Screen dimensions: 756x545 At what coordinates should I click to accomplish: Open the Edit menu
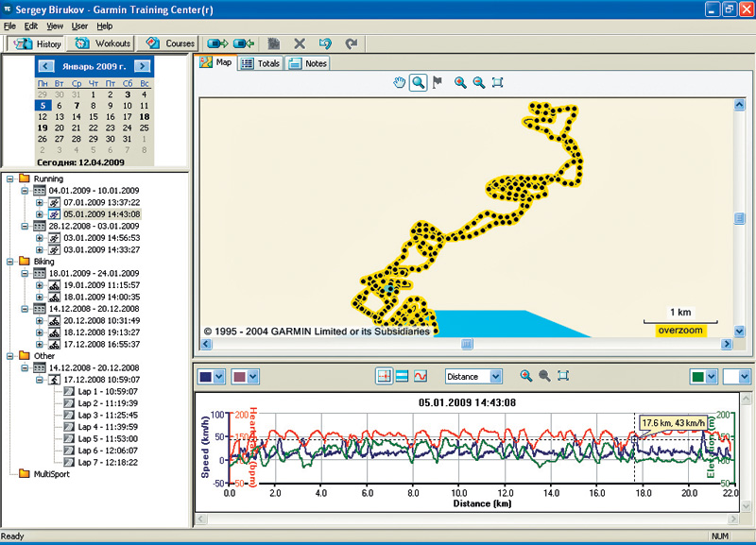pos(31,26)
